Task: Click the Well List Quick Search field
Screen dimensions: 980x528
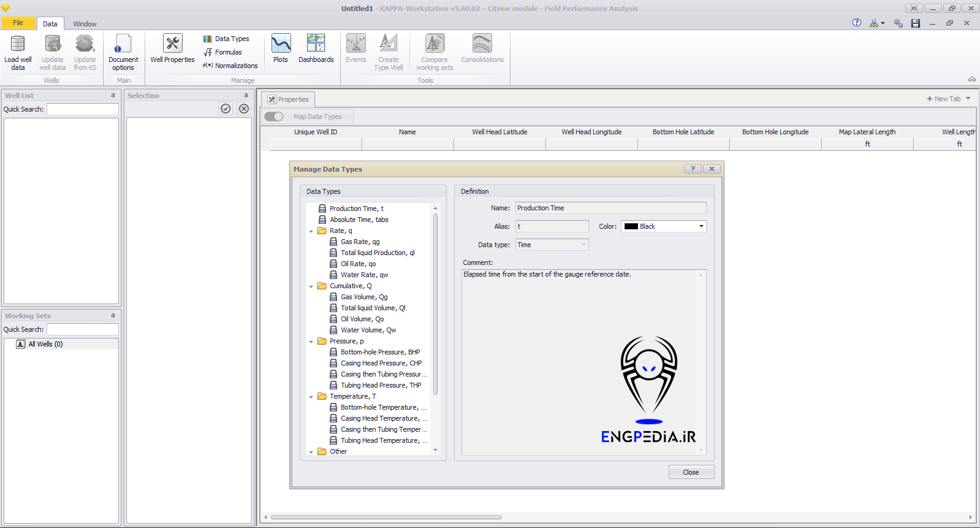Action: coord(83,109)
